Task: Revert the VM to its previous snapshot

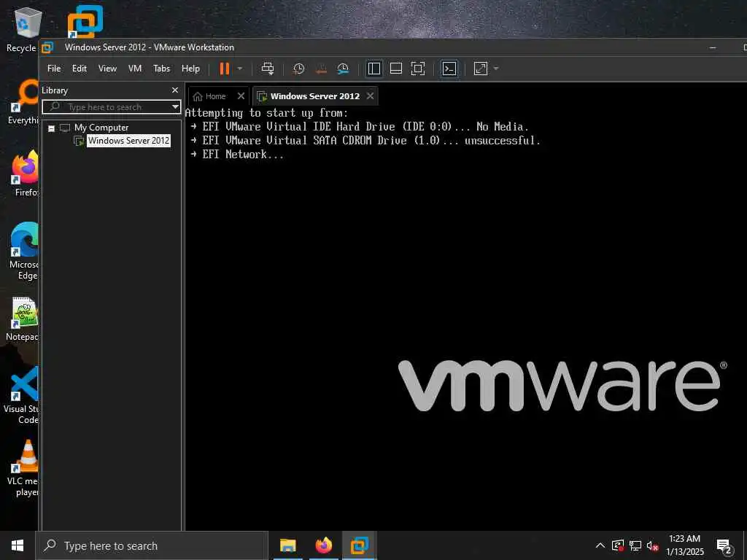Action: 322,69
